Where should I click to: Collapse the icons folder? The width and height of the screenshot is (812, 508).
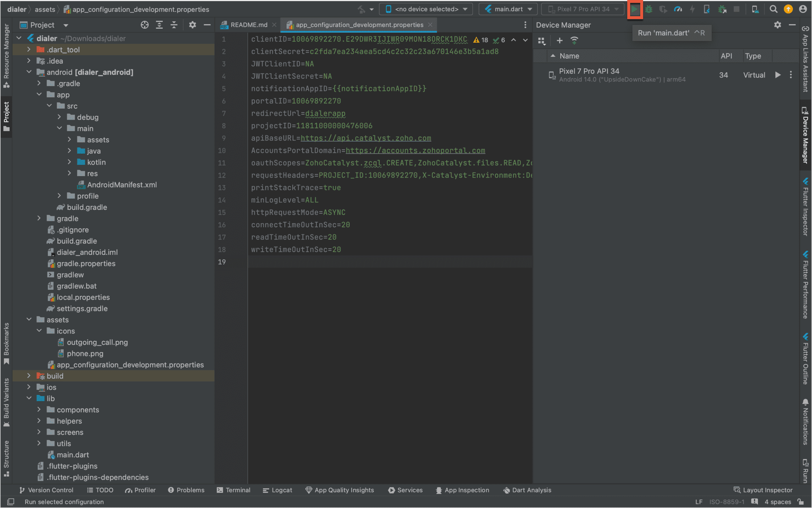[x=39, y=331]
